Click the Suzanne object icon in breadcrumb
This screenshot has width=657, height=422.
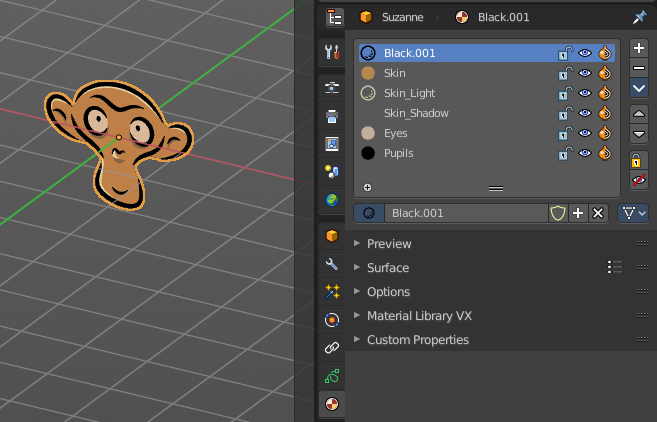(366, 17)
